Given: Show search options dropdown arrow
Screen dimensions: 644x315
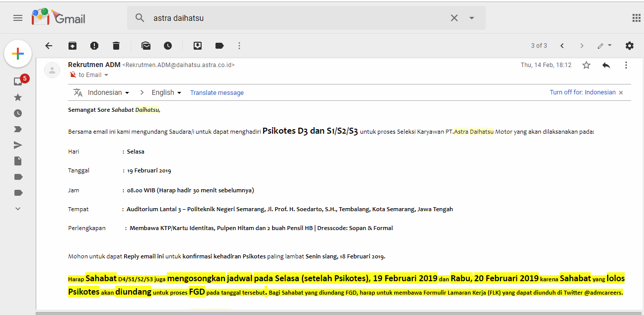Looking at the screenshot, I should pyautogui.click(x=472, y=18).
